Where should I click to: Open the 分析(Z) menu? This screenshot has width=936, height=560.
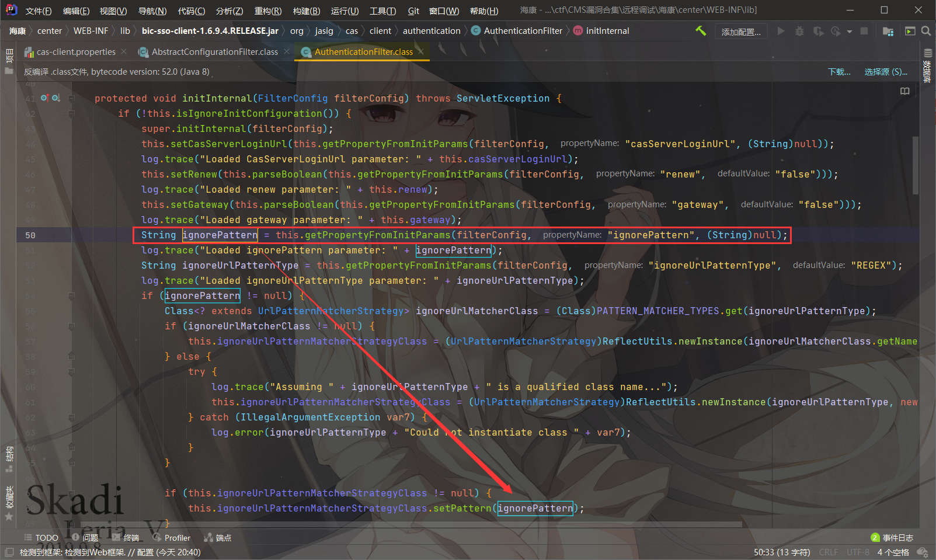[229, 11]
